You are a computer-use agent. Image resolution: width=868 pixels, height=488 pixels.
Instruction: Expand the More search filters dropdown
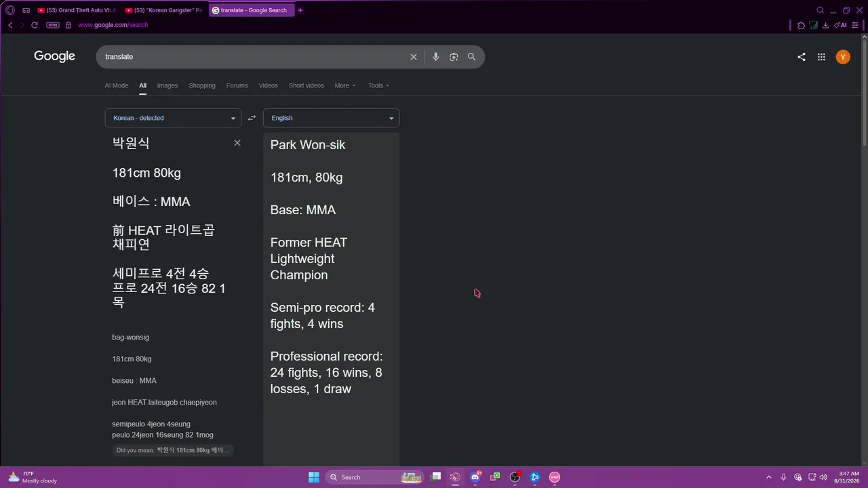coord(345,85)
